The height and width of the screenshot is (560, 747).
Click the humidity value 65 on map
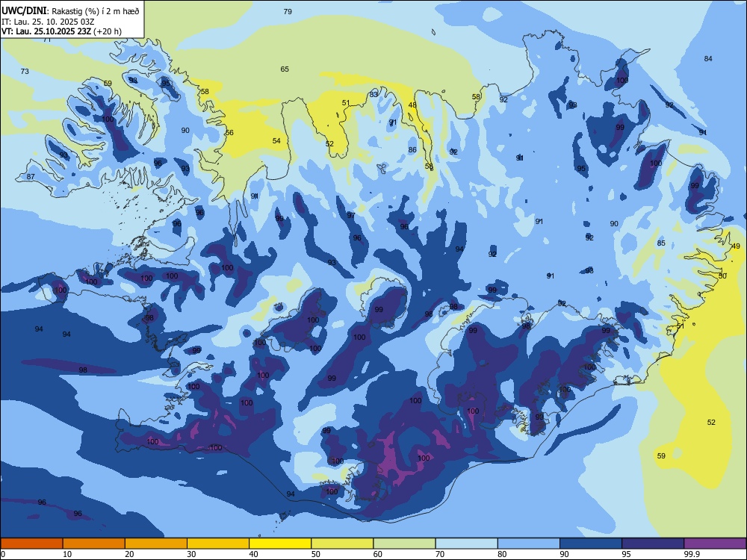click(x=285, y=69)
